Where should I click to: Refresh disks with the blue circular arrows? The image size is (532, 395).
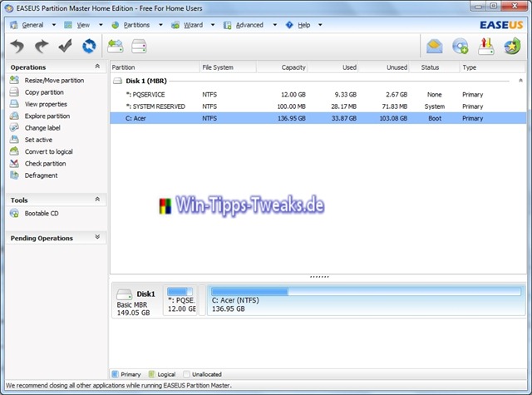click(x=89, y=46)
